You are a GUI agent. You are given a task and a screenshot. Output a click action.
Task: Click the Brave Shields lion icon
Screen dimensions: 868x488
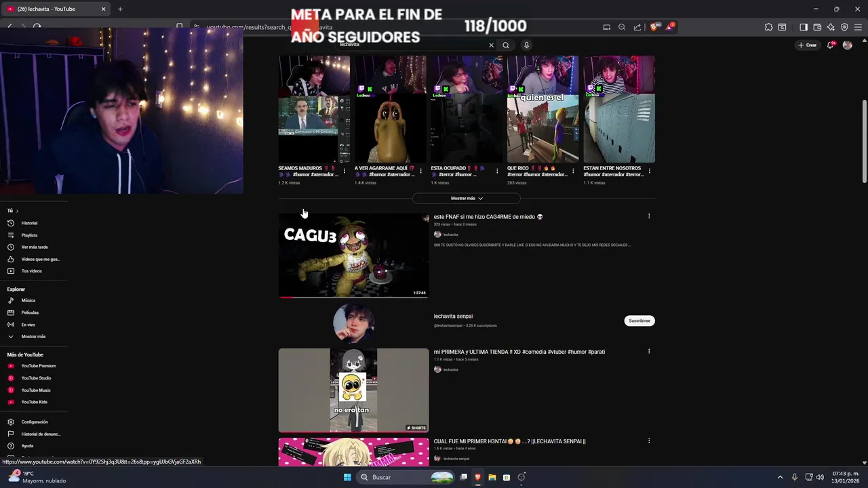(x=654, y=27)
